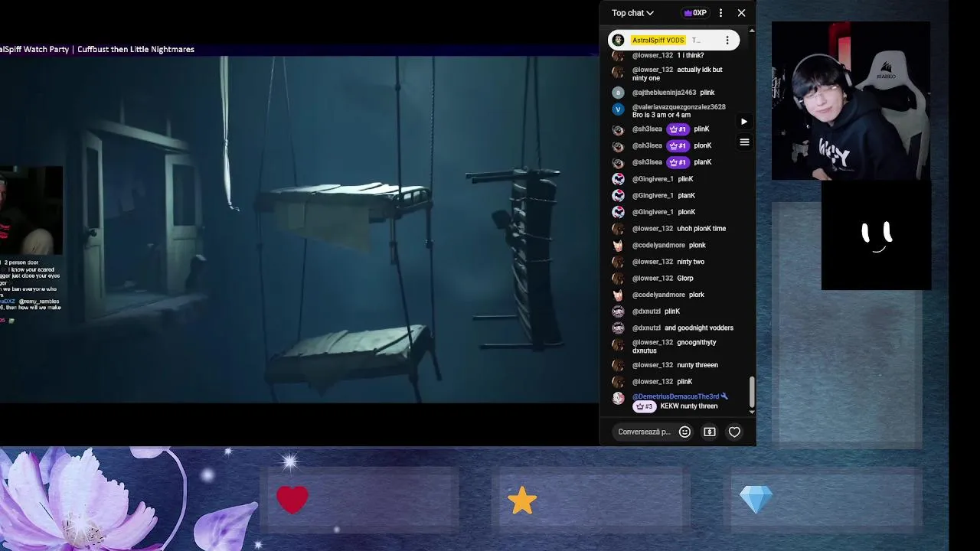Click avatar beside 'uhoh plonK time' message
This screenshot has width=980, height=551.
click(618, 229)
